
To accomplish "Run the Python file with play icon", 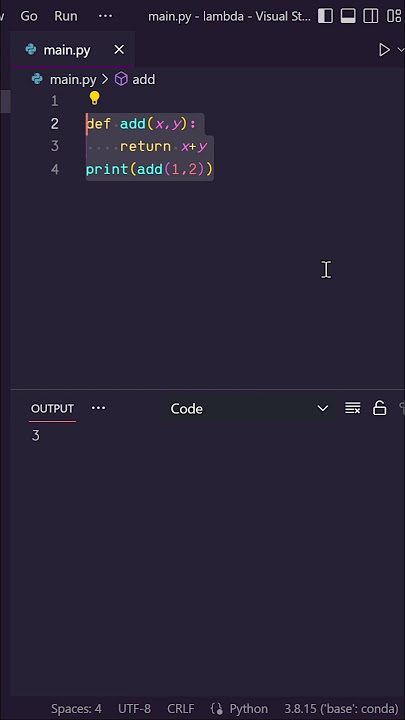I will pyautogui.click(x=384, y=50).
